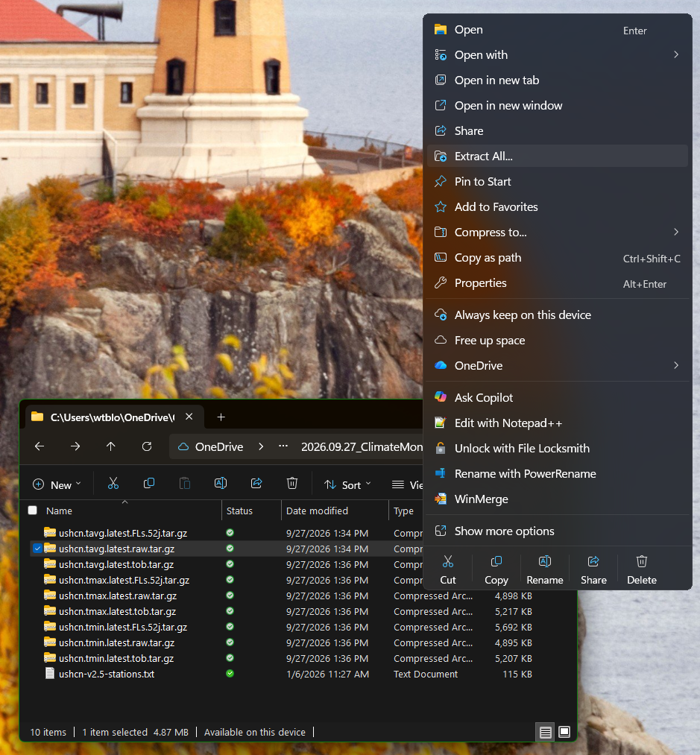Open the New dropdown menu
The width and height of the screenshot is (700, 755).
pyautogui.click(x=57, y=485)
